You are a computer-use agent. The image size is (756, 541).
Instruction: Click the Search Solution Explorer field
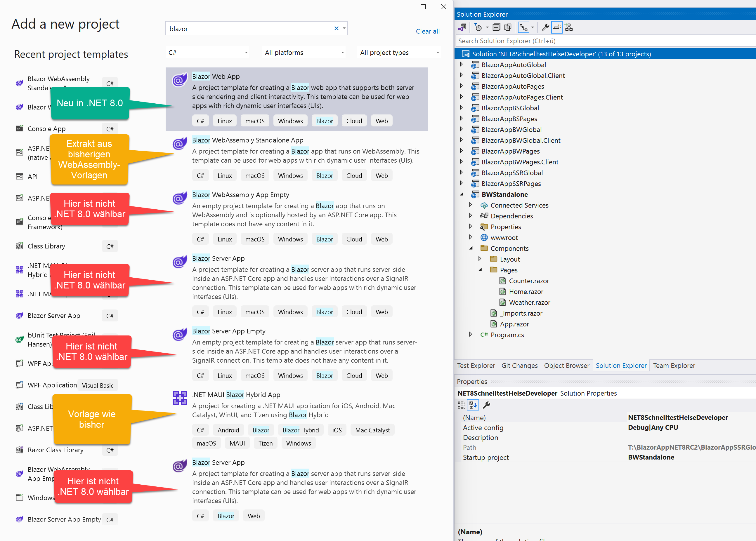coord(605,41)
